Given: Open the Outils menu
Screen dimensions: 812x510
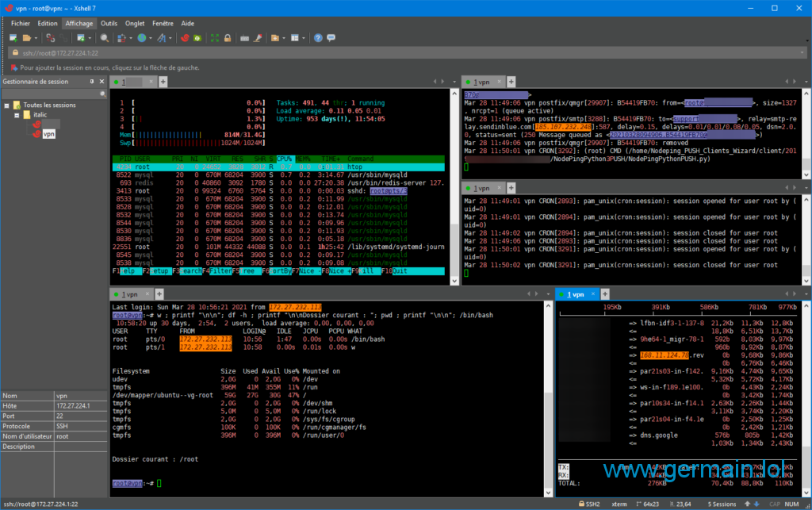Looking at the screenshot, I should (109, 24).
